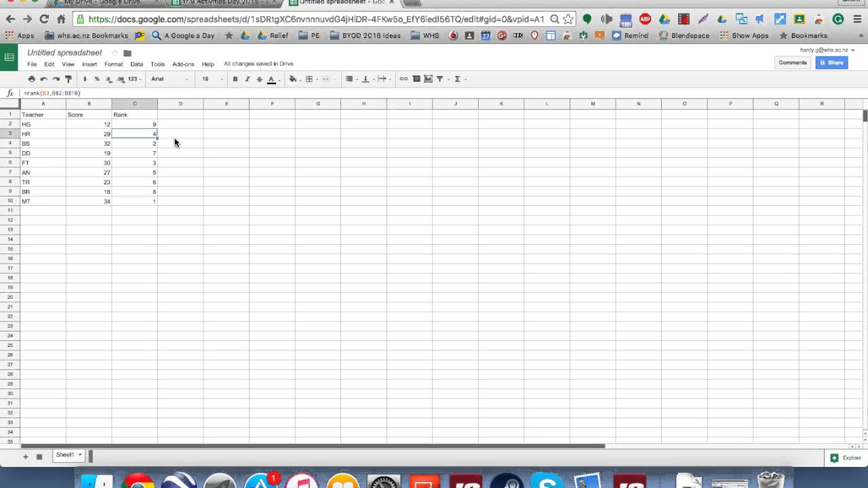Image resolution: width=868 pixels, height=488 pixels.
Task: Open the Add-ons menu
Action: (183, 64)
